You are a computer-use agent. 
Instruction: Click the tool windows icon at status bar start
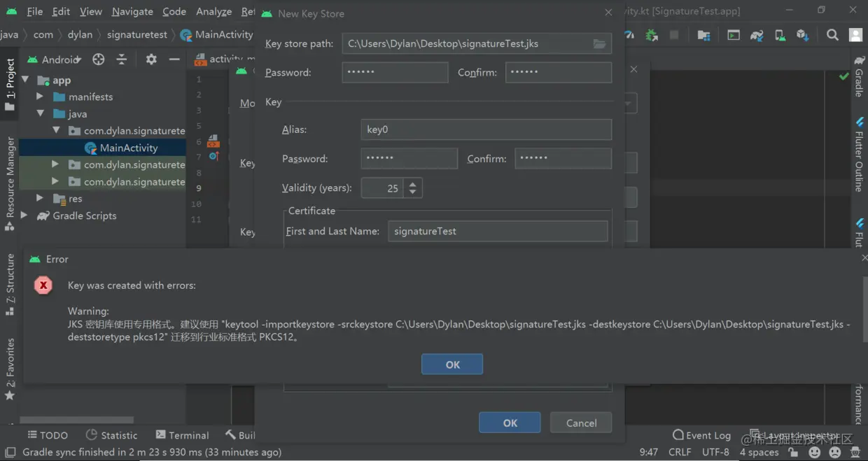point(10,453)
